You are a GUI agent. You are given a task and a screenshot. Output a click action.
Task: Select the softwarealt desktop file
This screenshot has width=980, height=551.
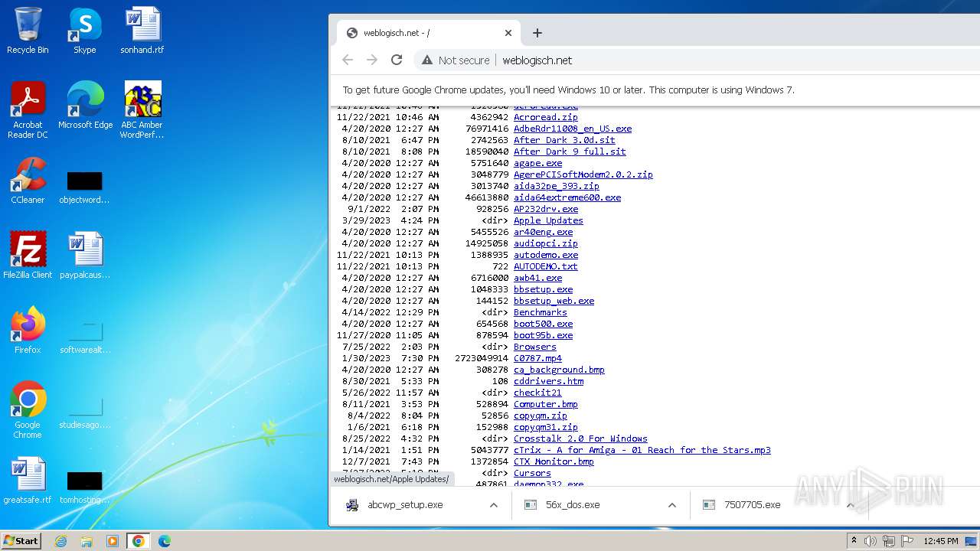click(84, 337)
